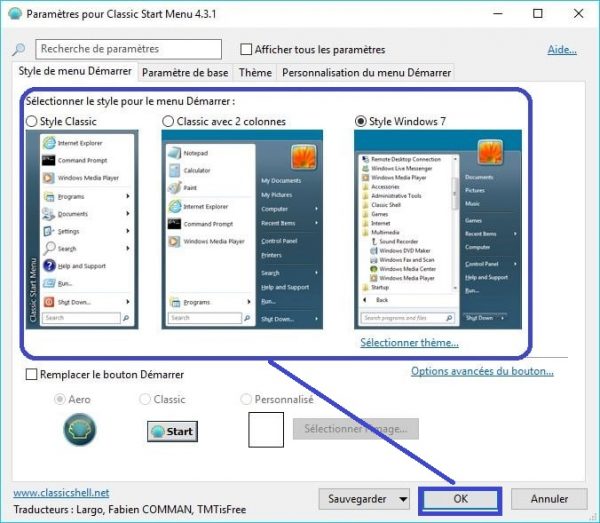Click Remote Desktop Connection icon in Windows 7 preview
Viewport: 600px width, 523px height.
(365, 159)
